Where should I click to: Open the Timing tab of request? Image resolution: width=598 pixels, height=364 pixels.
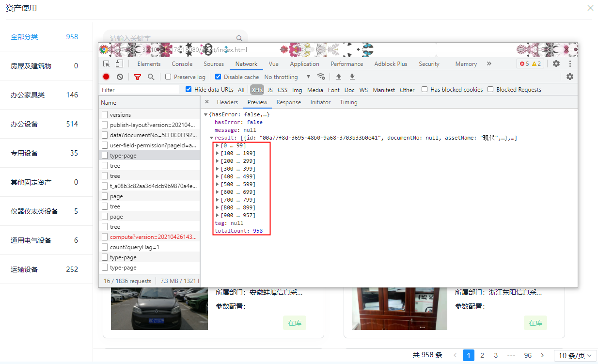click(x=348, y=102)
